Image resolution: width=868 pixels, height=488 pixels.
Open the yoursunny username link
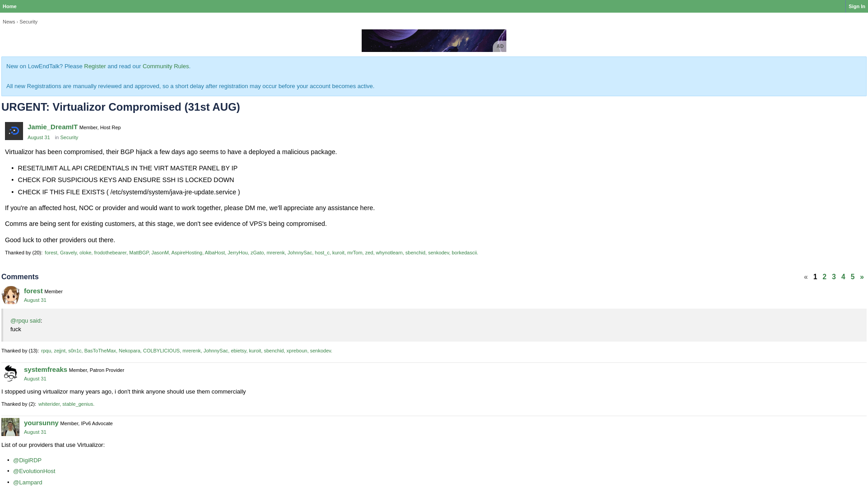41,423
